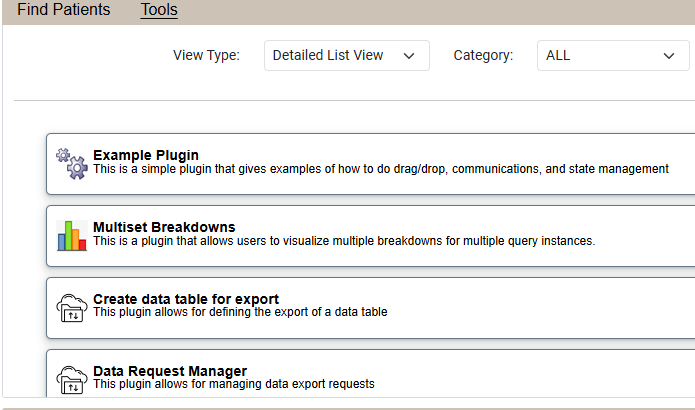Open the Category dropdown showing ALL

point(612,56)
